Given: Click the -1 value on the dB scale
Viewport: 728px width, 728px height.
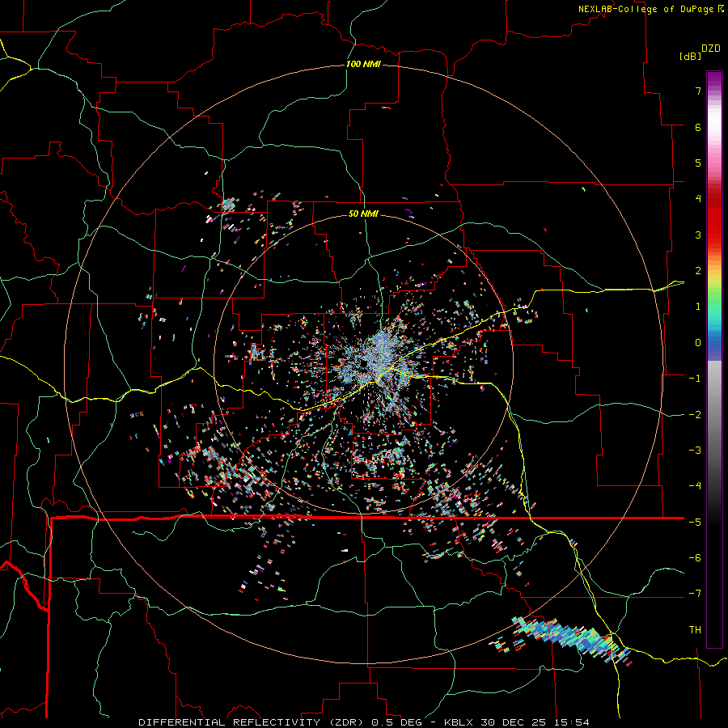Looking at the screenshot, I should coord(695,379).
